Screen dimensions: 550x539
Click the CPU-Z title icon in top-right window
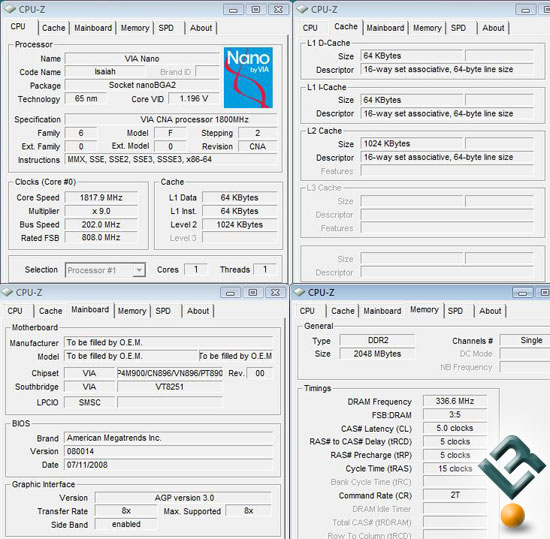tap(302, 9)
